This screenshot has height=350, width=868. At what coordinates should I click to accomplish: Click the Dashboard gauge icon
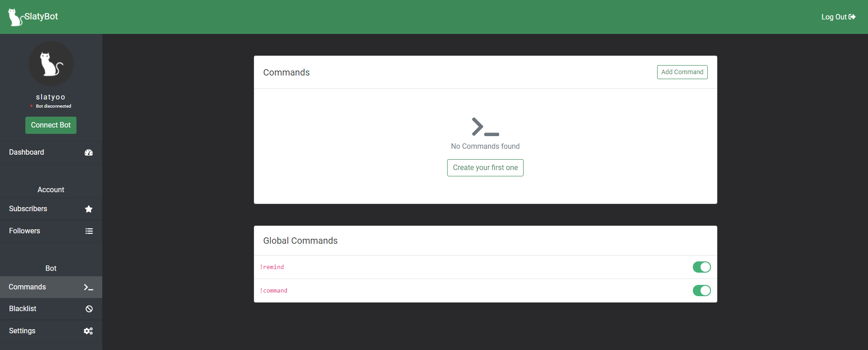coord(89,152)
